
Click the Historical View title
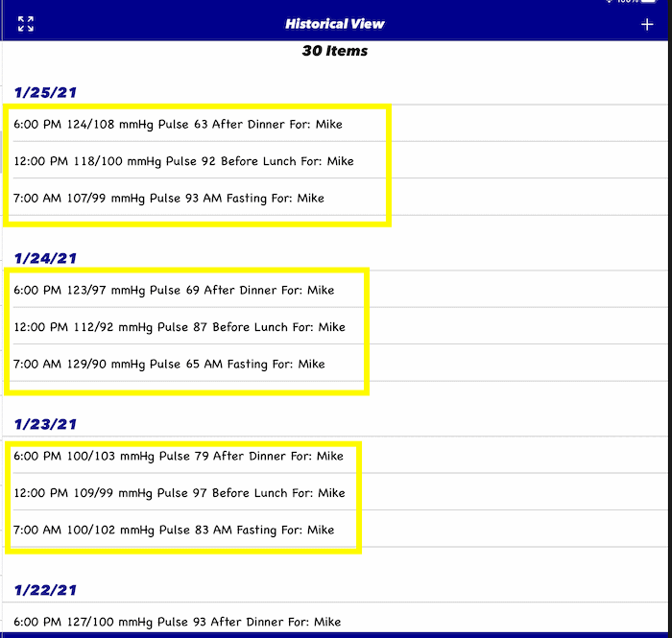pos(334,24)
